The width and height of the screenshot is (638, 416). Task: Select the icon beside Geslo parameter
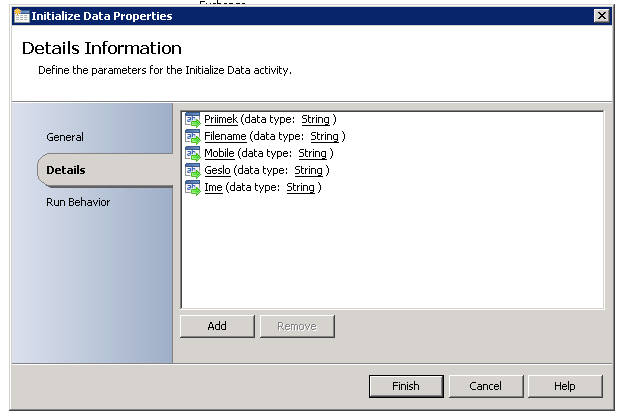coord(192,171)
